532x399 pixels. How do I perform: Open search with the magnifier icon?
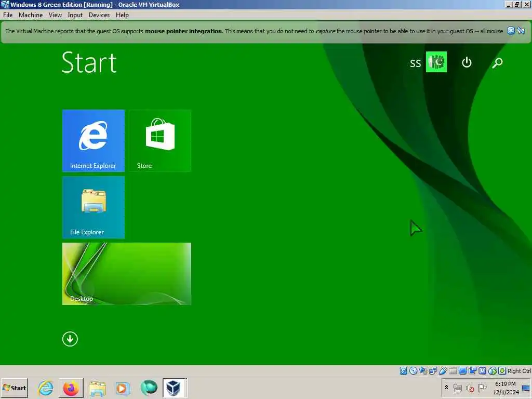click(x=497, y=62)
